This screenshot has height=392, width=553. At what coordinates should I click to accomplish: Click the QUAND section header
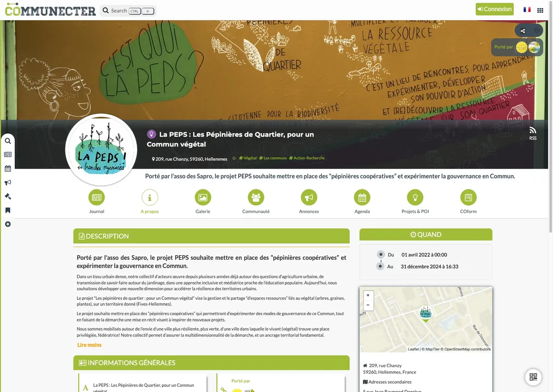click(x=426, y=234)
